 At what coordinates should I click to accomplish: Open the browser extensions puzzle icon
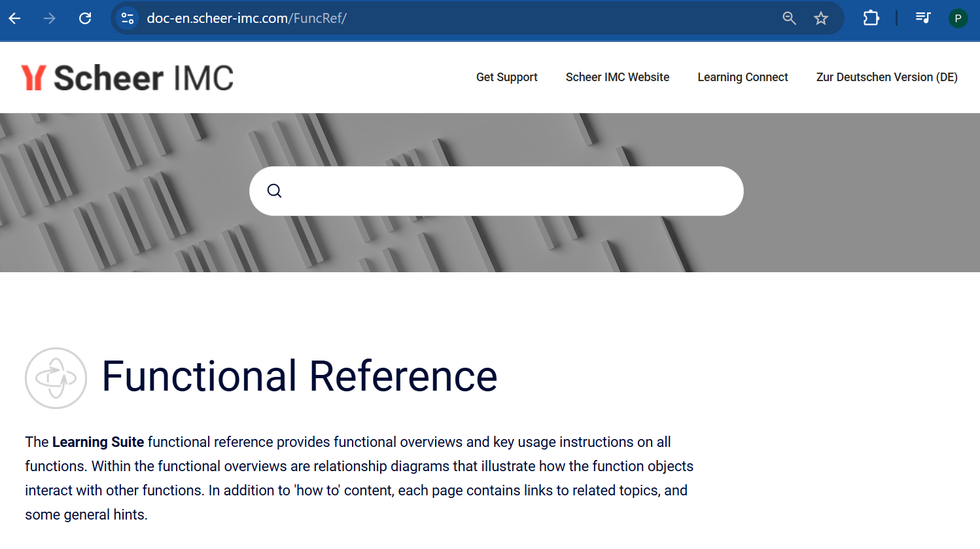871,18
